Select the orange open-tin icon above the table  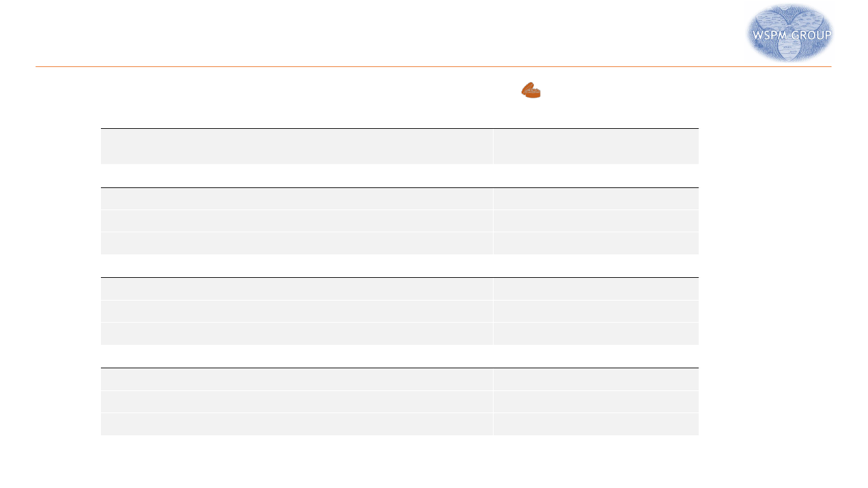click(x=531, y=90)
